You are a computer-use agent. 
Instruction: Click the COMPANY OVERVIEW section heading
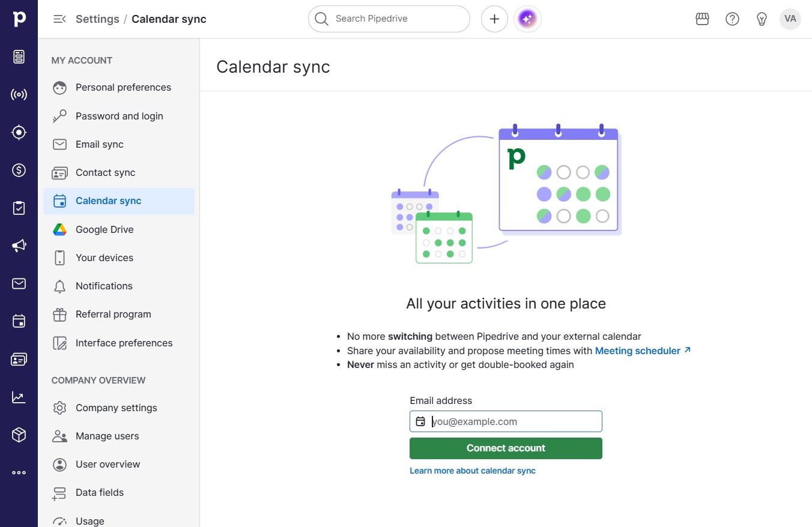tap(98, 381)
